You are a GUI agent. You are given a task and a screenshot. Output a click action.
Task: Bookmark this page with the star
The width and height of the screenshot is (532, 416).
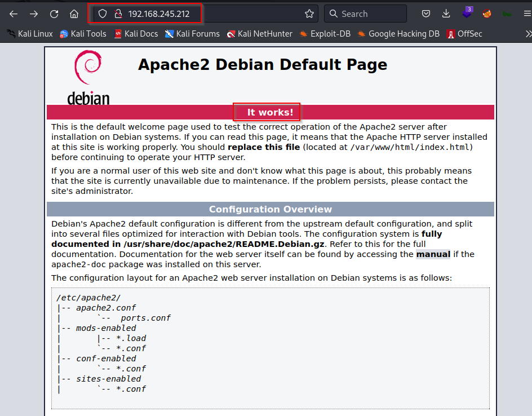tap(309, 14)
